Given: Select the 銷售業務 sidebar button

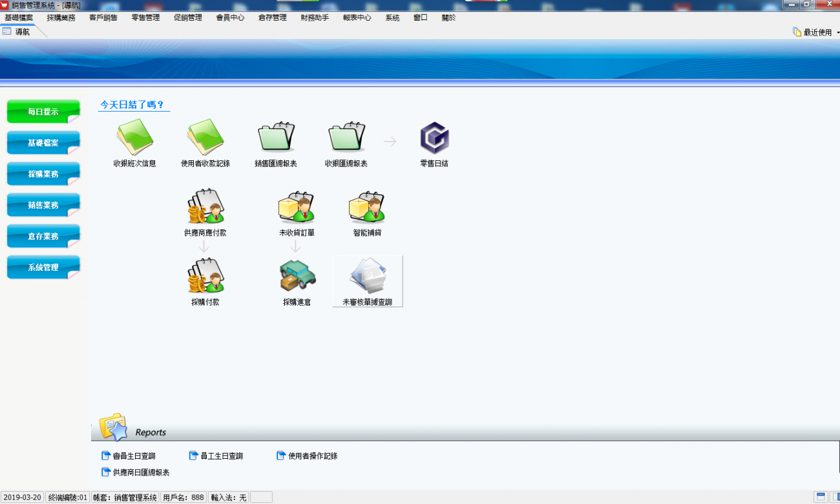Looking at the screenshot, I should click(43, 205).
